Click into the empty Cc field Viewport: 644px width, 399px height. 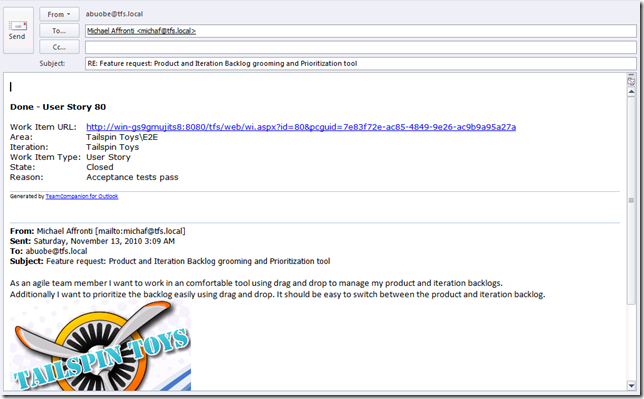point(361,47)
